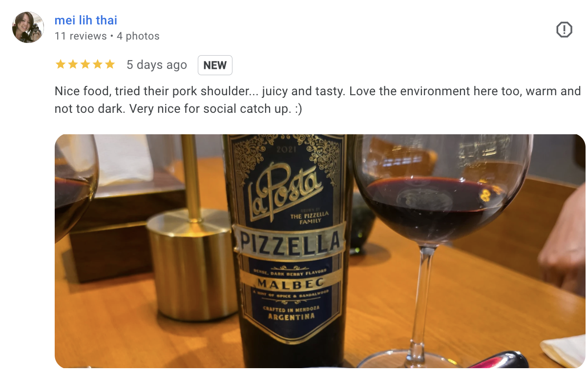This screenshot has height=375, width=588.
Task: Click the first rating star
Action: point(61,64)
